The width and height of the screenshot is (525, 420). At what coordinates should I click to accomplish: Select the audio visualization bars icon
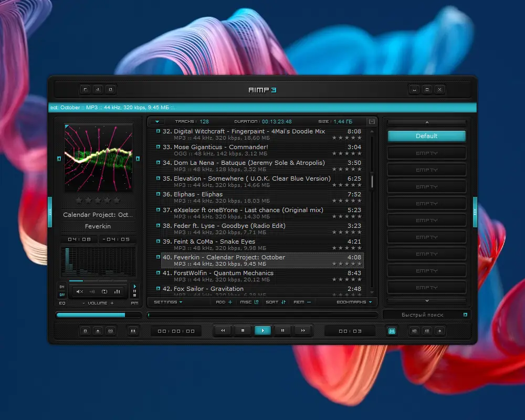[x=116, y=291]
